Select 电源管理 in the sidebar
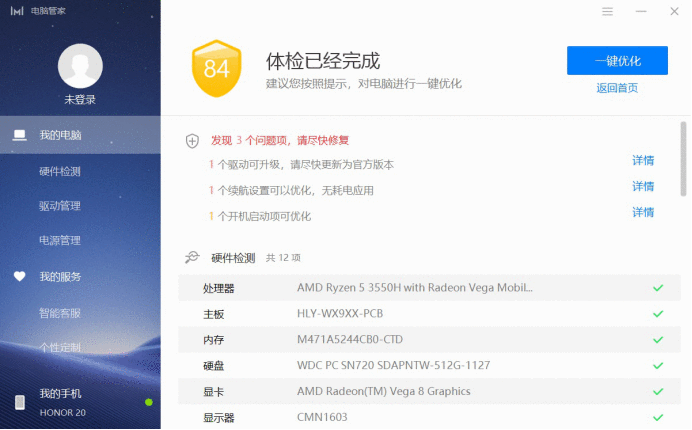The height and width of the screenshot is (430, 692). (x=60, y=240)
